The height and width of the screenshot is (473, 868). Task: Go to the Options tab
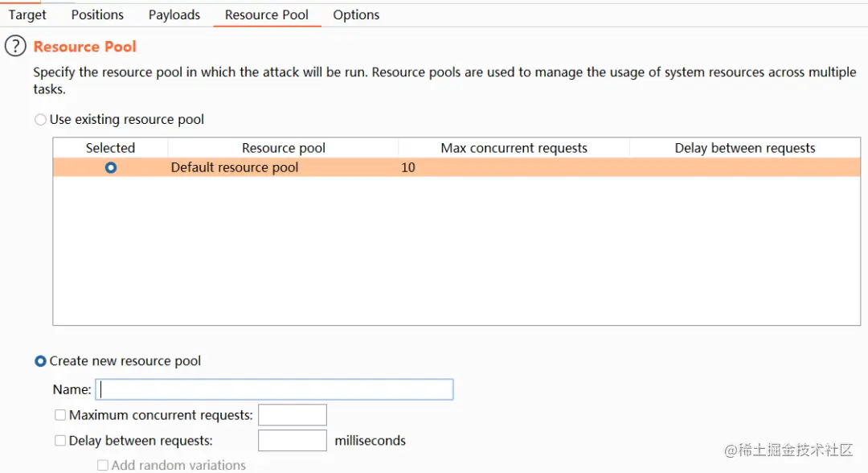point(356,15)
